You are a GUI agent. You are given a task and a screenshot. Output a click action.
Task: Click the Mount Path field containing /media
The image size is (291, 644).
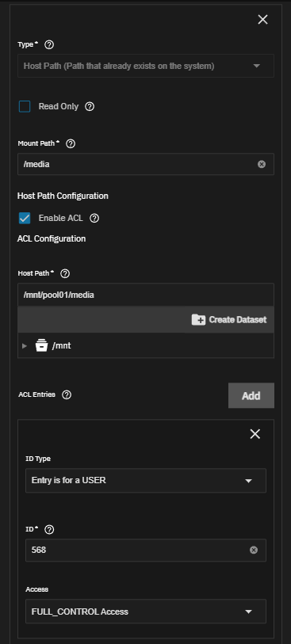click(146, 164)
